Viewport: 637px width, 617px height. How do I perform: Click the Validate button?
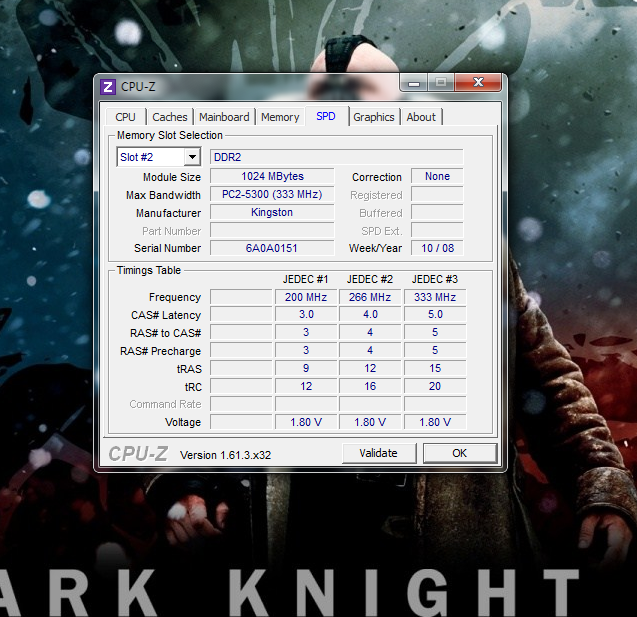tap(379, 453)
